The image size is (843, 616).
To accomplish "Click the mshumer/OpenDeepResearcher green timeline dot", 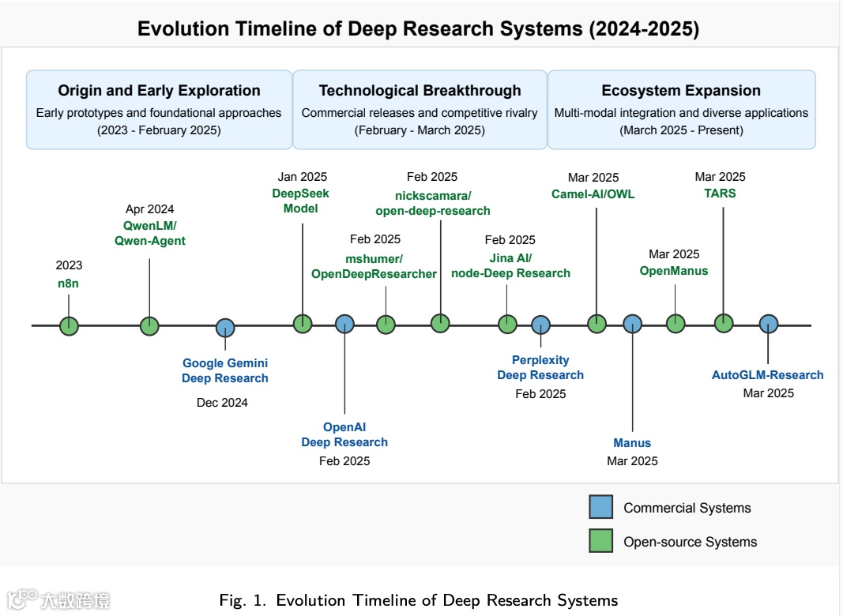I will (x=386, y=324).
